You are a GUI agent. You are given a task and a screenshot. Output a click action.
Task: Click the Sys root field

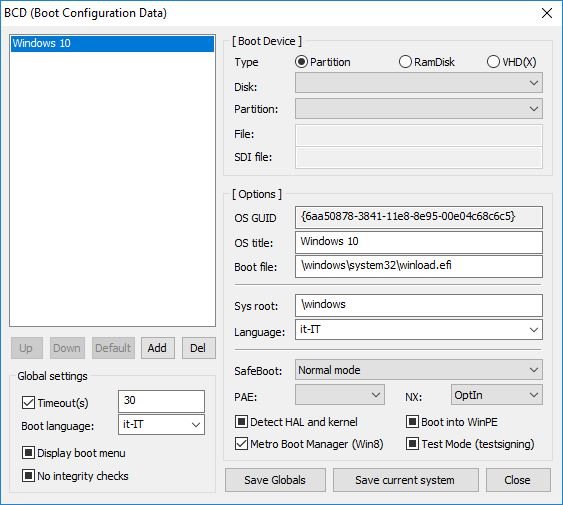coord(419,305)
